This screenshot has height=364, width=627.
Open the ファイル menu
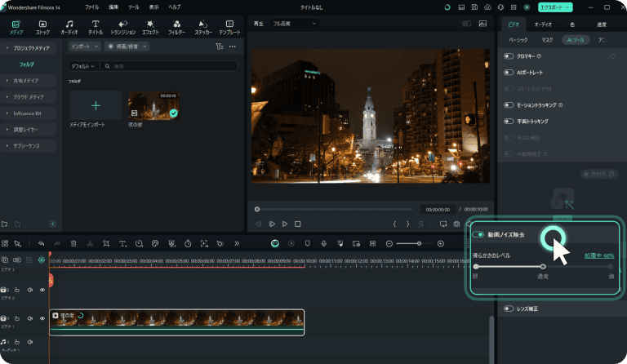tap(91, 7)
